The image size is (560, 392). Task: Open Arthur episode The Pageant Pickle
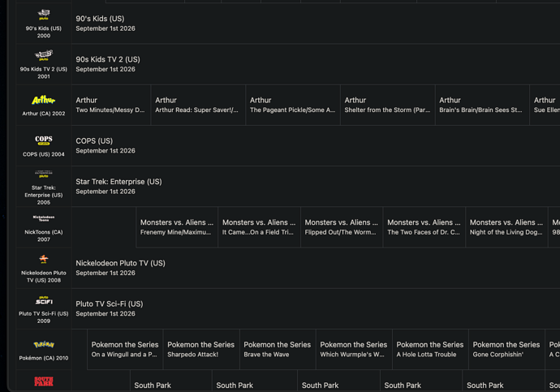tap(293, 105)
